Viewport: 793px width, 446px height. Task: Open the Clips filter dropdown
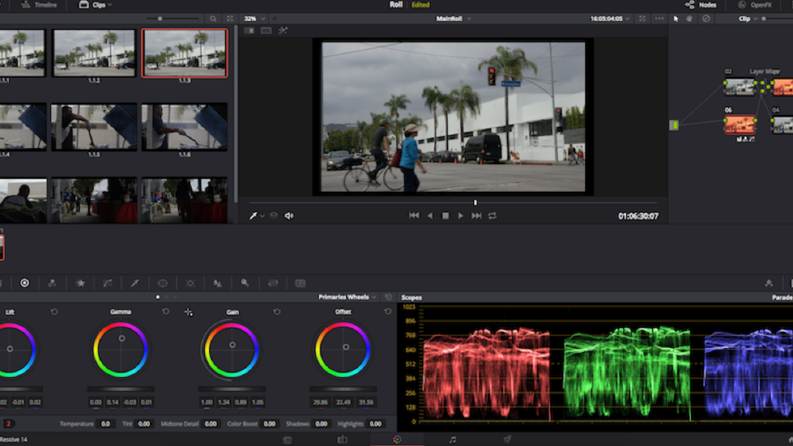(96, 5)
